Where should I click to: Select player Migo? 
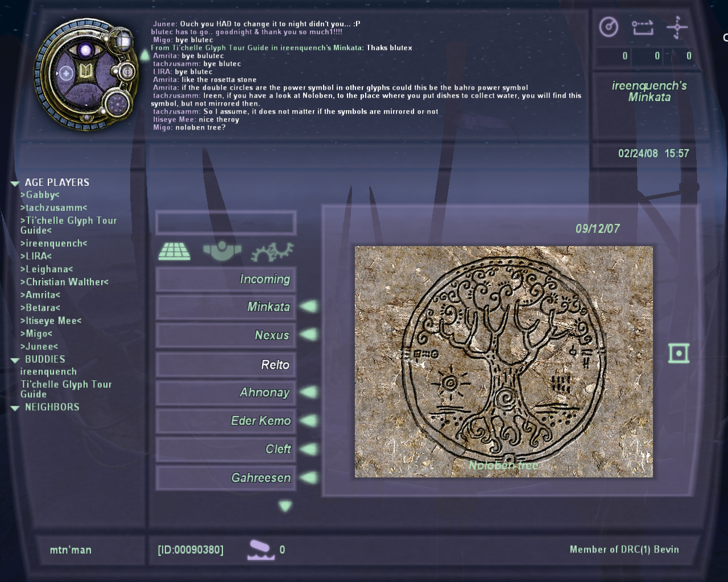pos(36,334)
